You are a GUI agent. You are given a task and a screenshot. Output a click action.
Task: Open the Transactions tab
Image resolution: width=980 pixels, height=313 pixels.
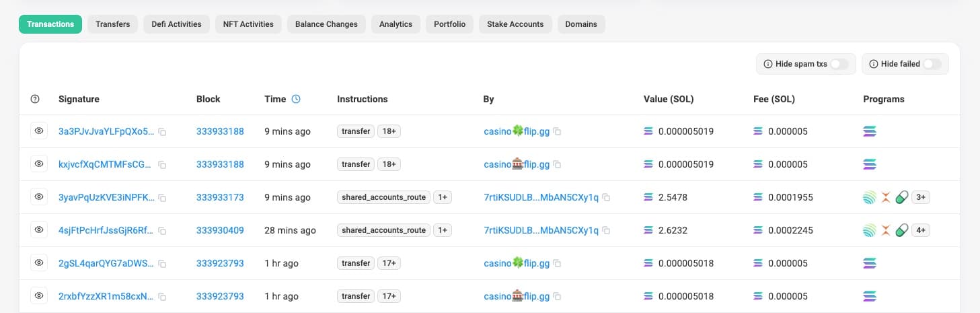tap(50, 24)
